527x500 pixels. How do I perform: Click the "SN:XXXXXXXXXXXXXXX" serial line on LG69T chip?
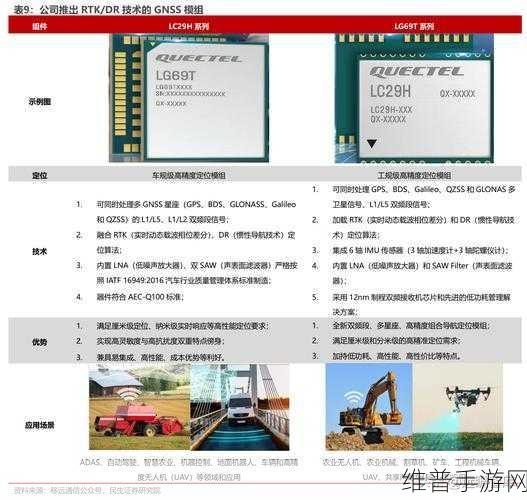tap(190, 94)
